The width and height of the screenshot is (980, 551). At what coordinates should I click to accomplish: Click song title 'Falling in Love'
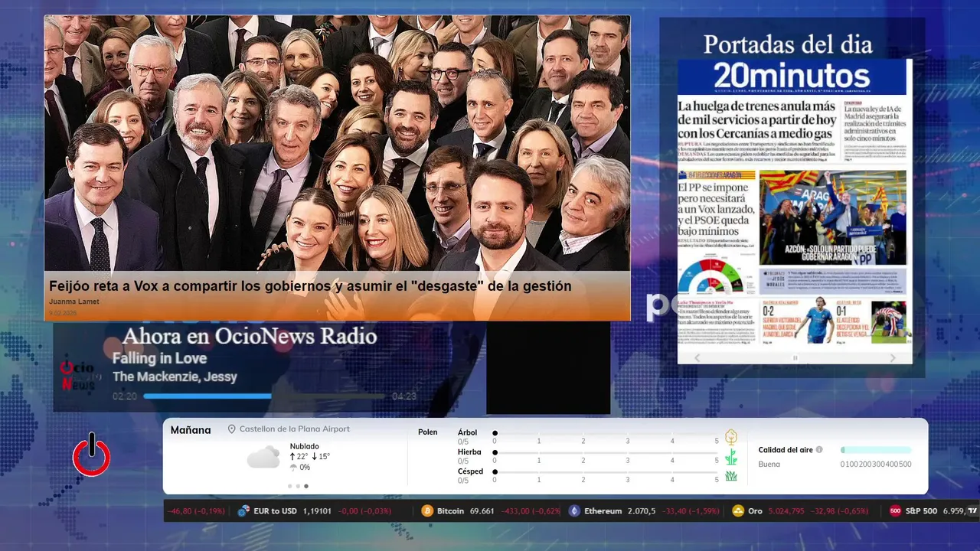click(x=159, y=358)
